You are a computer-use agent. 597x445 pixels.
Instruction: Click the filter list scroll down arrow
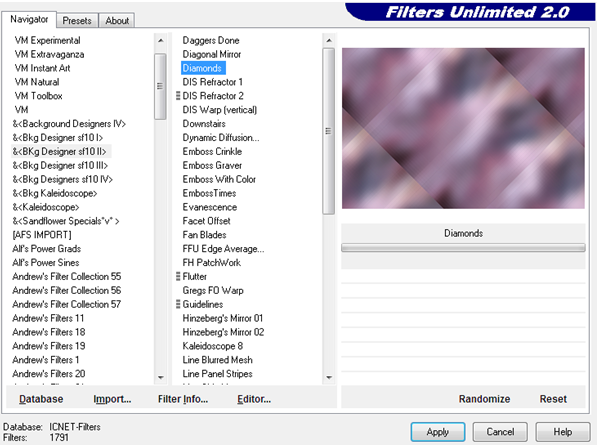tap(329, 378)
